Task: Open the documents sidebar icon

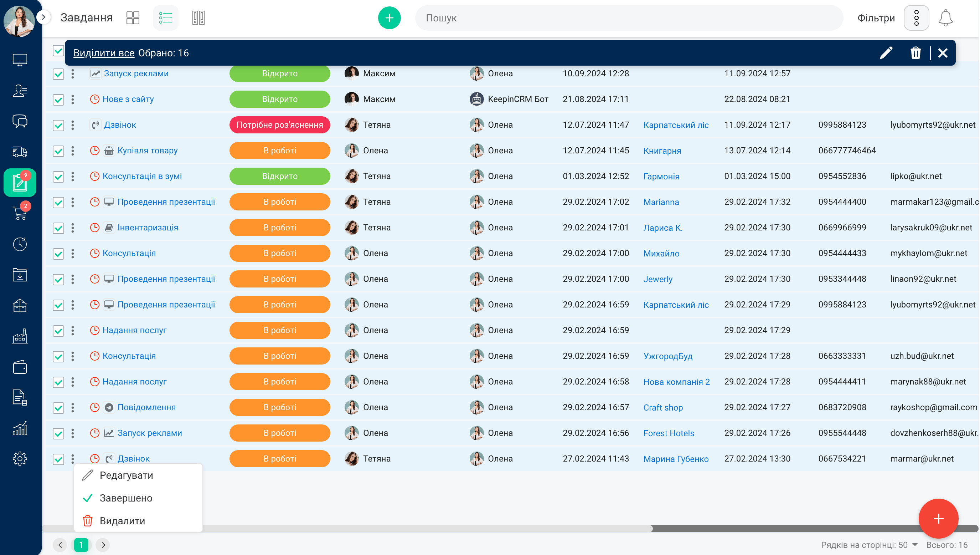Action: tap(20, 398)
